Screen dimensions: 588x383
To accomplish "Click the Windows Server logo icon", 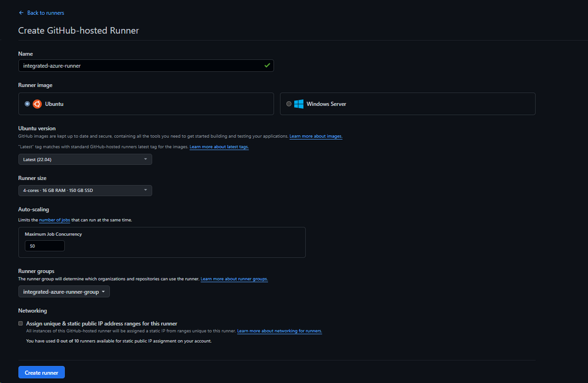I will (299, 104).
